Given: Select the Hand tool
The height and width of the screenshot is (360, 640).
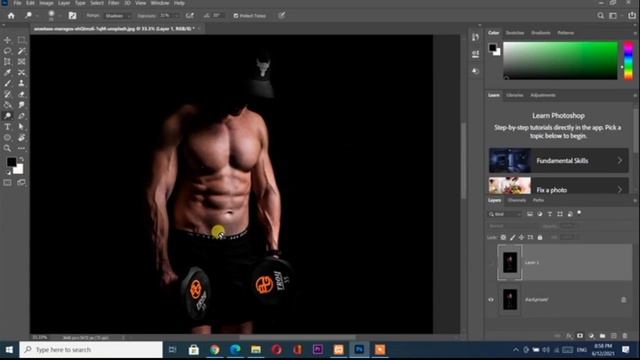Looking at the screenshot, I should (x=21, y=138).
